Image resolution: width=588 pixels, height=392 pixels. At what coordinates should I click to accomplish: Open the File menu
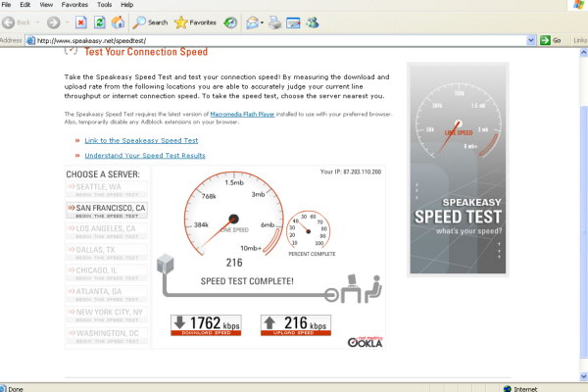[x=6, y=5]
